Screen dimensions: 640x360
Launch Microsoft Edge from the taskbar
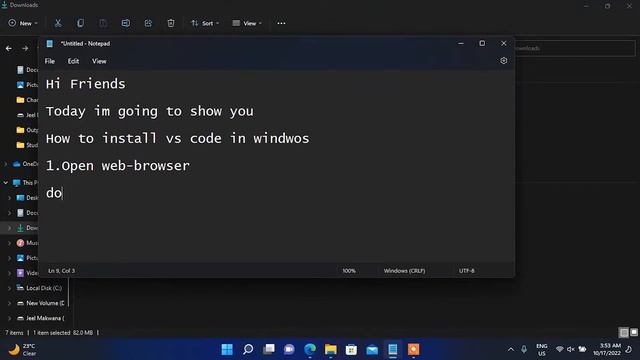[x=310, y=349]
